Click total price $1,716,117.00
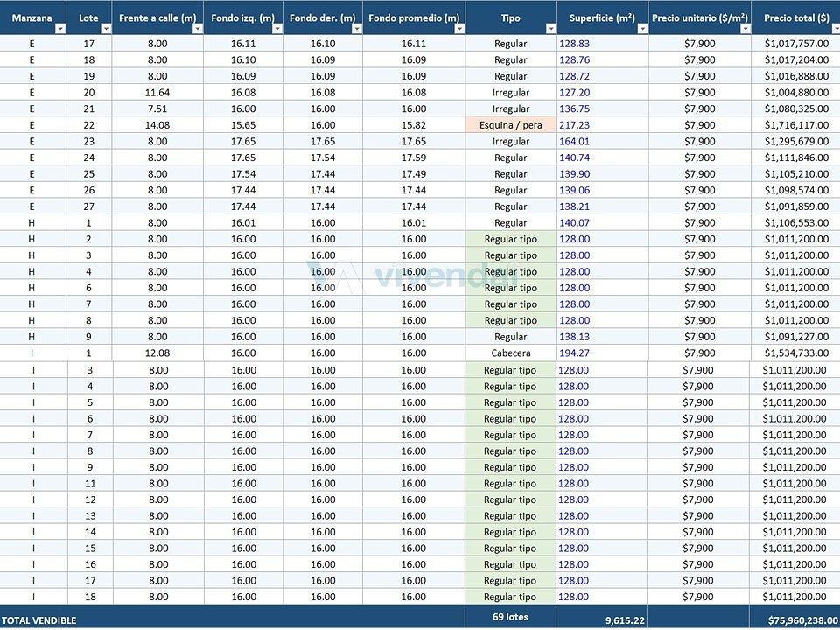This screenshot has height=630, width=840. point(796,125)
